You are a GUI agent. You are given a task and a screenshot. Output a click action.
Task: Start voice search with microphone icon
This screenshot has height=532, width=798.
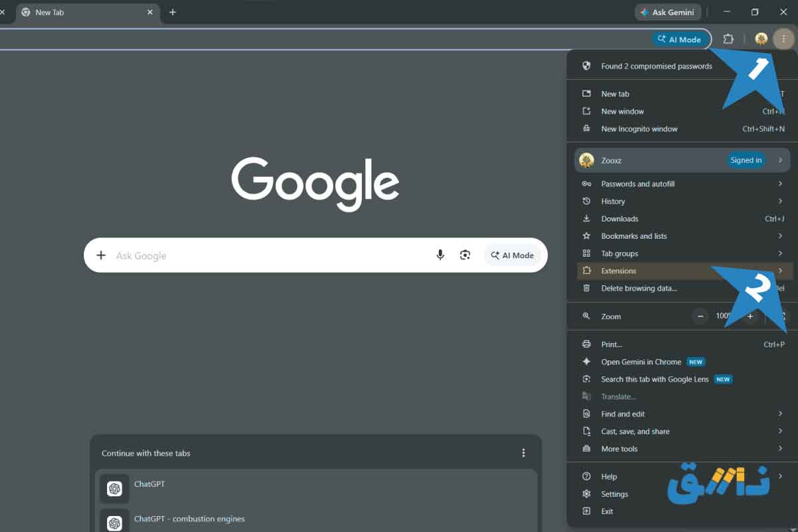440,255
